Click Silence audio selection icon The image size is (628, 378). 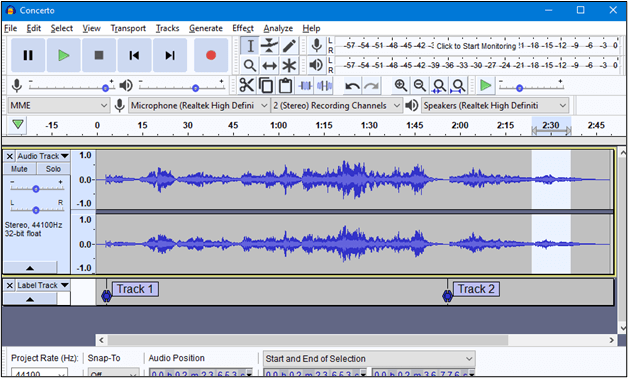324,85
